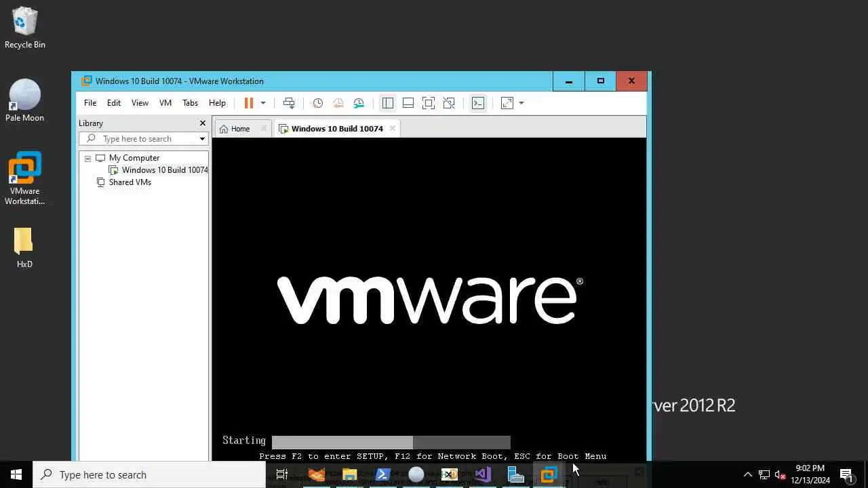Click inside the VM console display
The width and height of the screenshot is (868, 488).
pyautogui.click(x=429, y=299)
